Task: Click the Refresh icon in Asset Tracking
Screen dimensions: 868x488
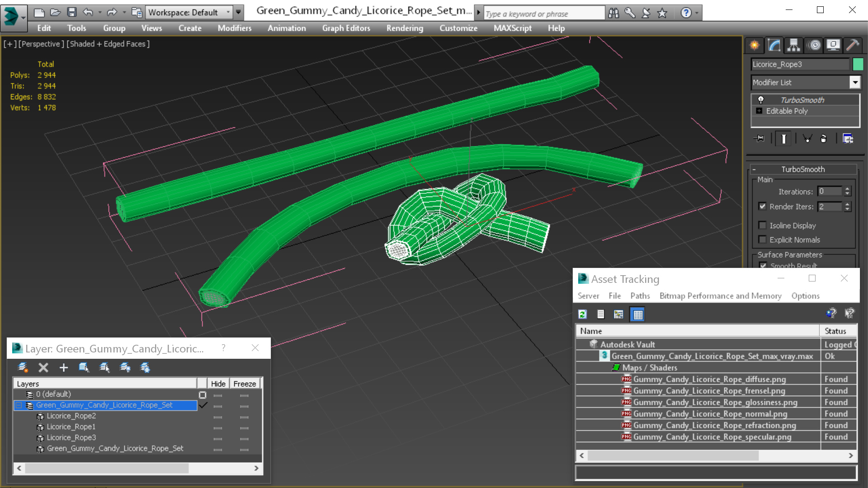Action: point(583,314)
